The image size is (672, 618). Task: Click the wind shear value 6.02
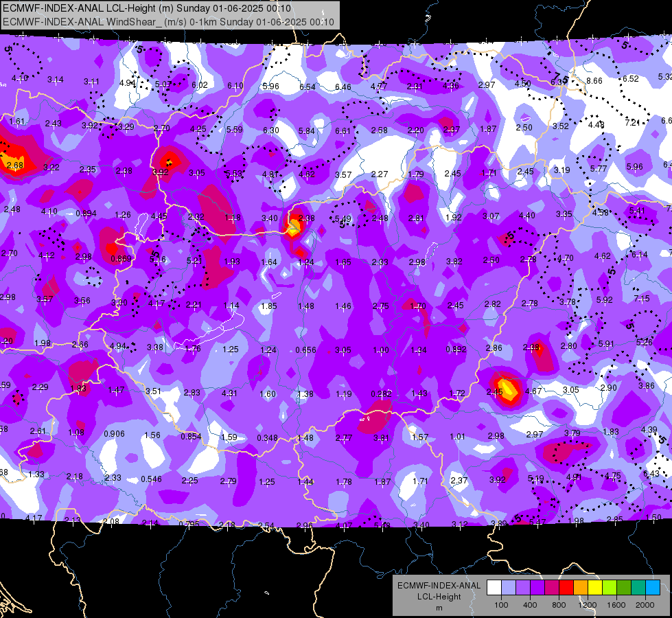point(200,85)
